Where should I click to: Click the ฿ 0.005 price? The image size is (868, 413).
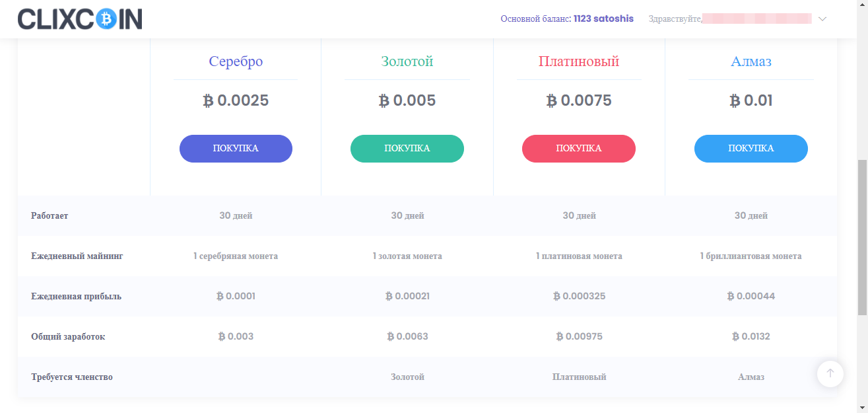click(x=407, y=100)
